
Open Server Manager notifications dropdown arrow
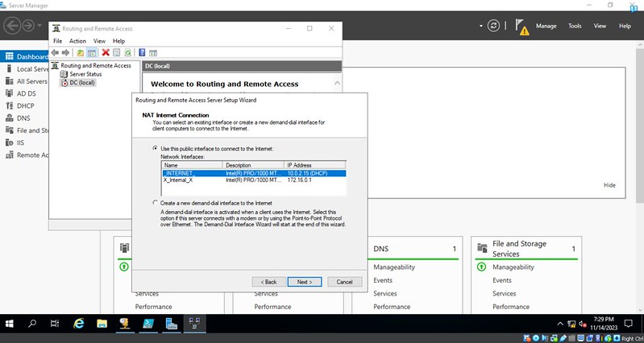481,26
